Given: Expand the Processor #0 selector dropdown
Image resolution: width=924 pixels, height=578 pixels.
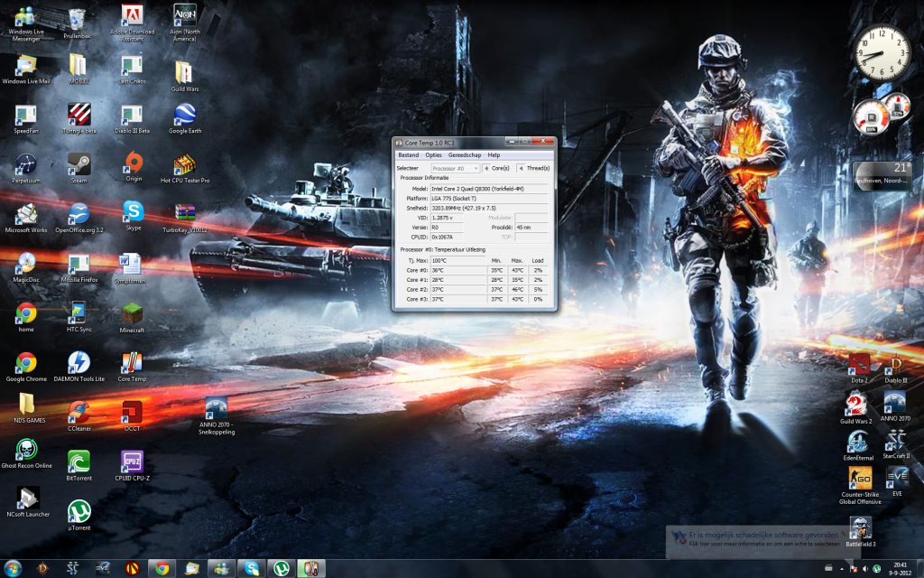Looking at the screenshot, I should point(455,168).
